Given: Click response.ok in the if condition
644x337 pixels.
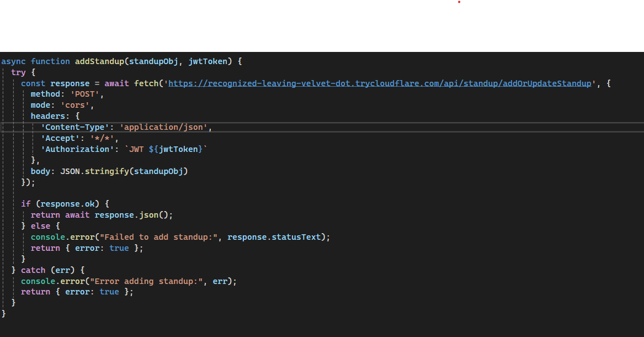Looking at the screenshot, I should click(67, 204).
